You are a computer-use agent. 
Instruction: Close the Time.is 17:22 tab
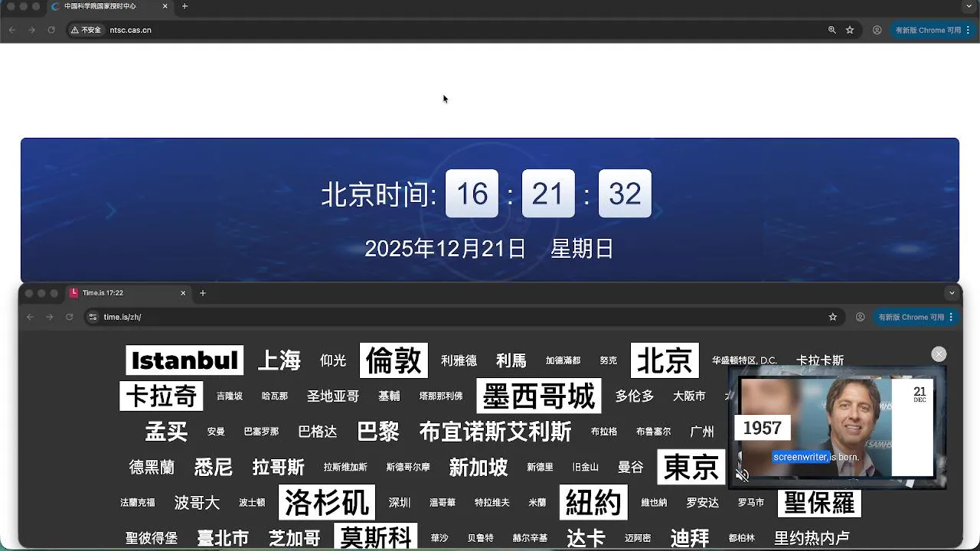(183, 293)
